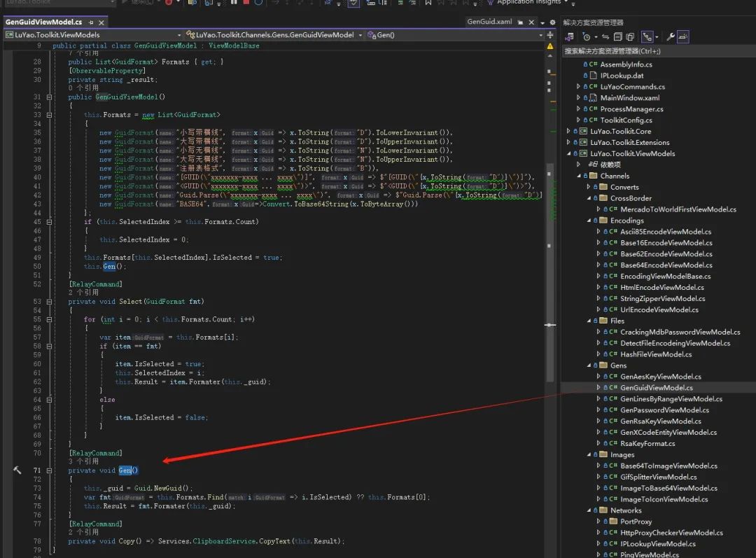Switch to the GenGuid.xaml tab

pos(490,22)
